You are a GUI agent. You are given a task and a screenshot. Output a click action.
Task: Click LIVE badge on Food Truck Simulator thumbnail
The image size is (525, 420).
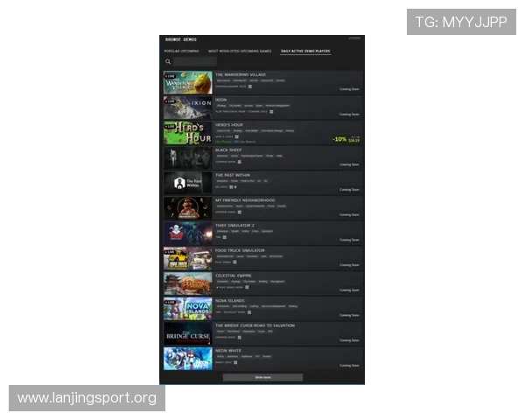pyautogui.click(x=170, y=252)
